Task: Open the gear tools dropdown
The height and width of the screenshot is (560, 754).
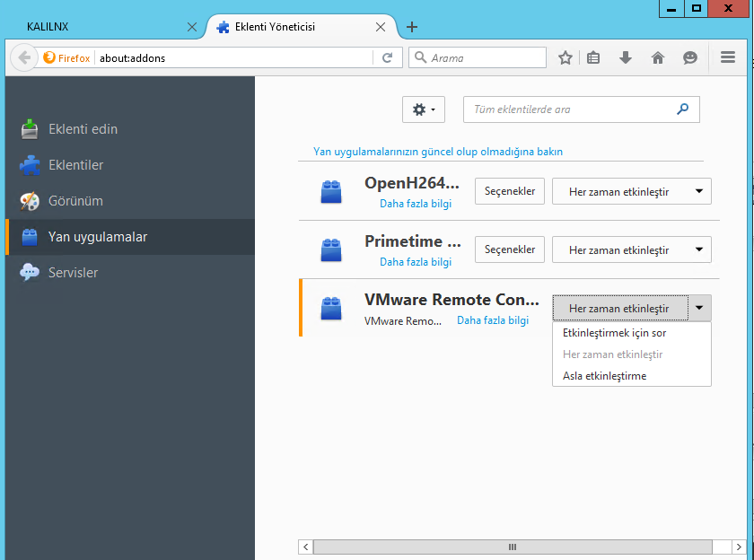Action: click(424, 109)
